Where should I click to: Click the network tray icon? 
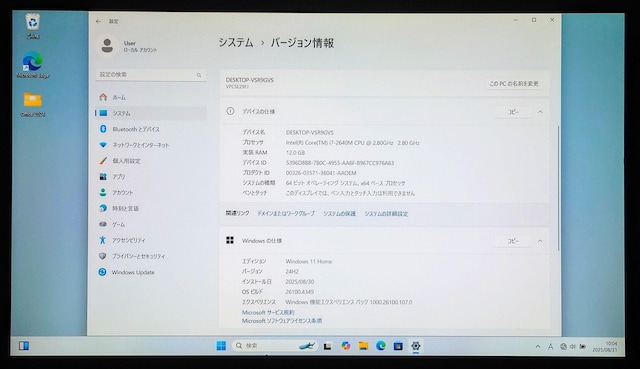[x=563, y=347]
